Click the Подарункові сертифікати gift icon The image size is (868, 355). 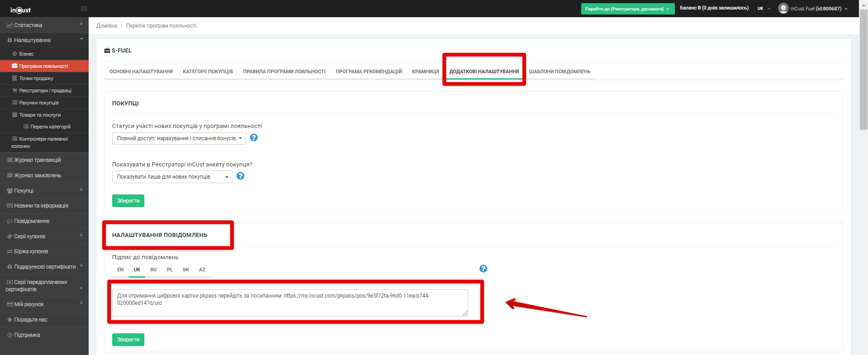tap(9, 267)
